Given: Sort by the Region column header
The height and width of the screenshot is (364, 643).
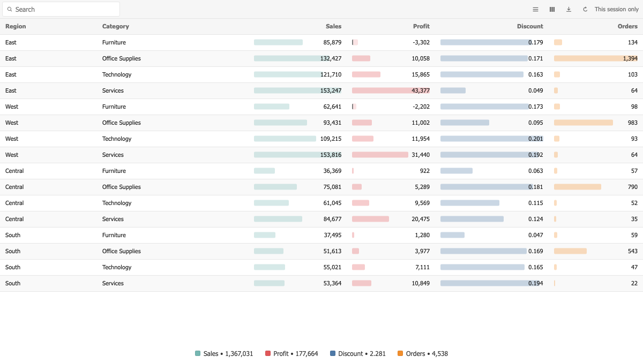Looking at the screenshot, I should [x=16, y=26].
